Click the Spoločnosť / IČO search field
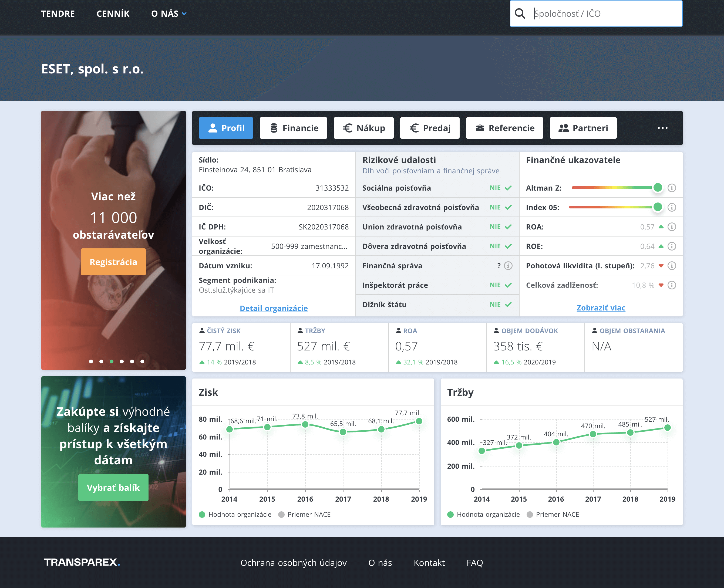724x588 pixels. pos(596,13)
